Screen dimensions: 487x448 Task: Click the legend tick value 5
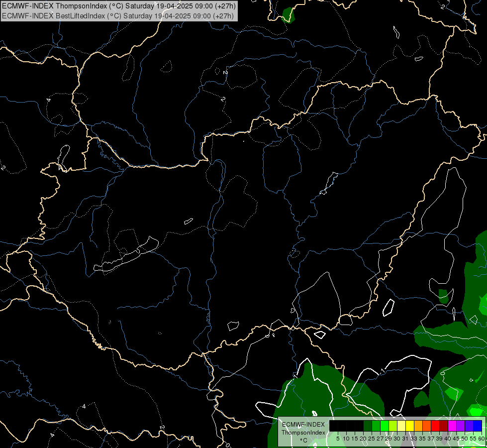[x=338, y=439]
